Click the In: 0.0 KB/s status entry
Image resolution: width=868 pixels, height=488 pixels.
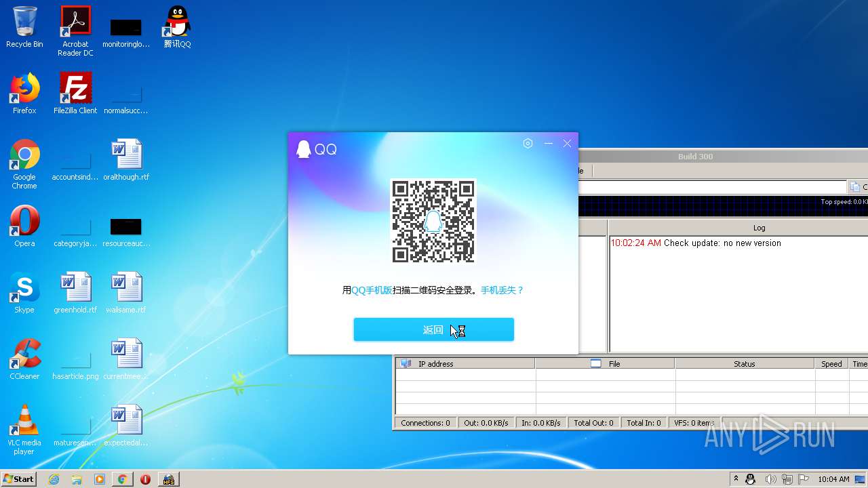pyautogui.click(x=541, y=423)
